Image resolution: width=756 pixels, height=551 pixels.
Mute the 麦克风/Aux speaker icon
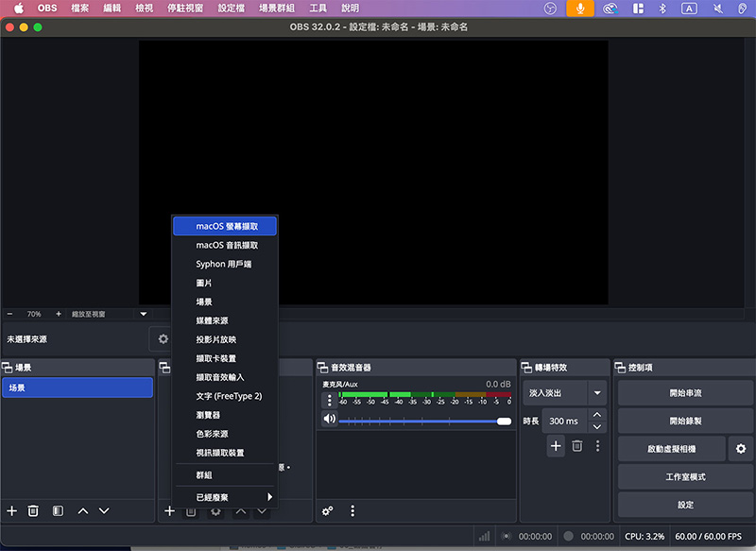[x=329, y=419]
